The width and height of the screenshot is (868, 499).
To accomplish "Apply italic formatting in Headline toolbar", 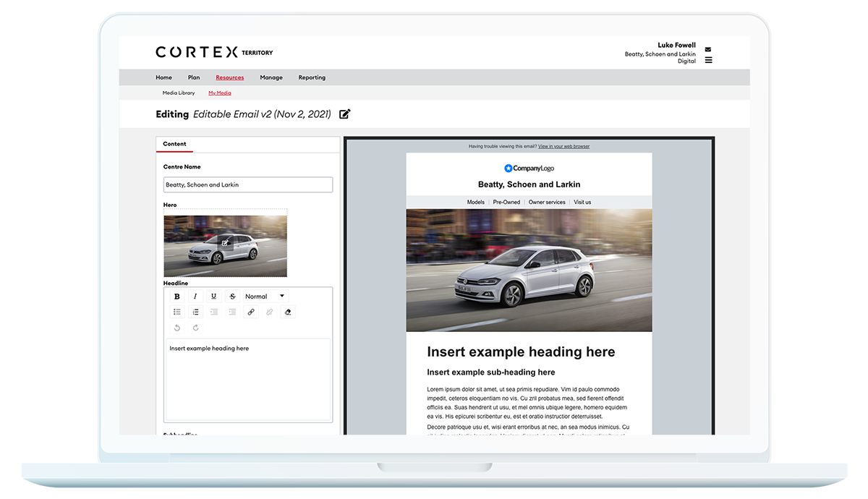I will tap(195, 297).
